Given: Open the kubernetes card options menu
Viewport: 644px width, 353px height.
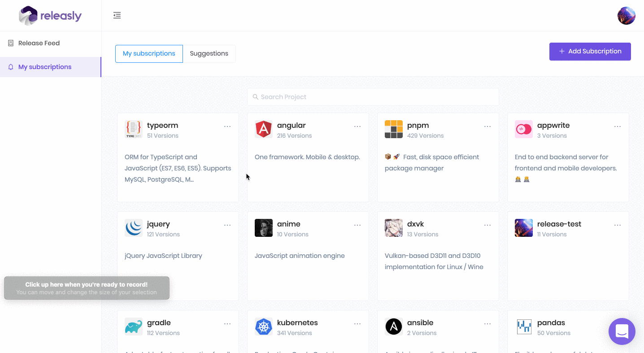Looking at the screenshot, I should tap(357, 324).
